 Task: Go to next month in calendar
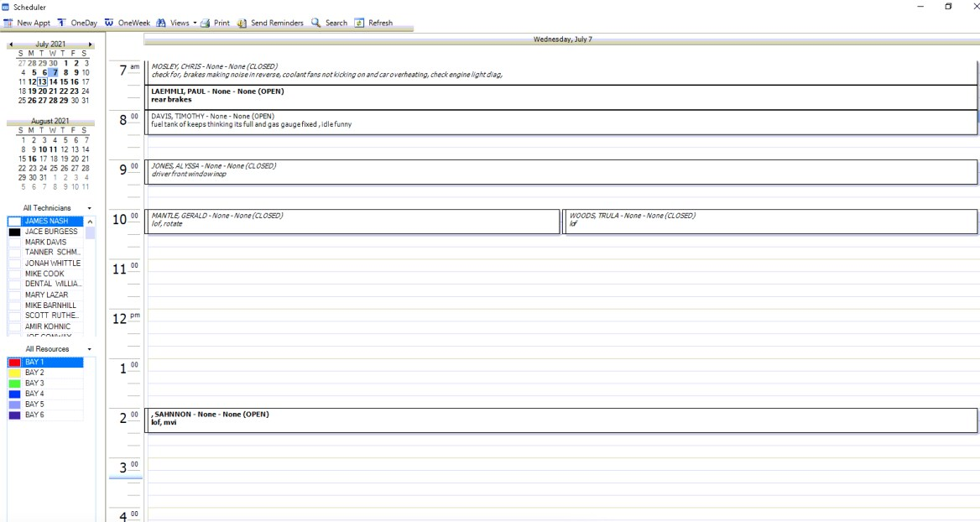(90, 44)
